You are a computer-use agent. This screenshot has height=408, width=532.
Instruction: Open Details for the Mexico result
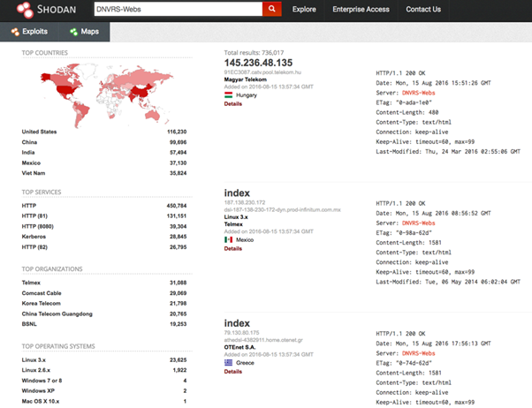point(233,249)
